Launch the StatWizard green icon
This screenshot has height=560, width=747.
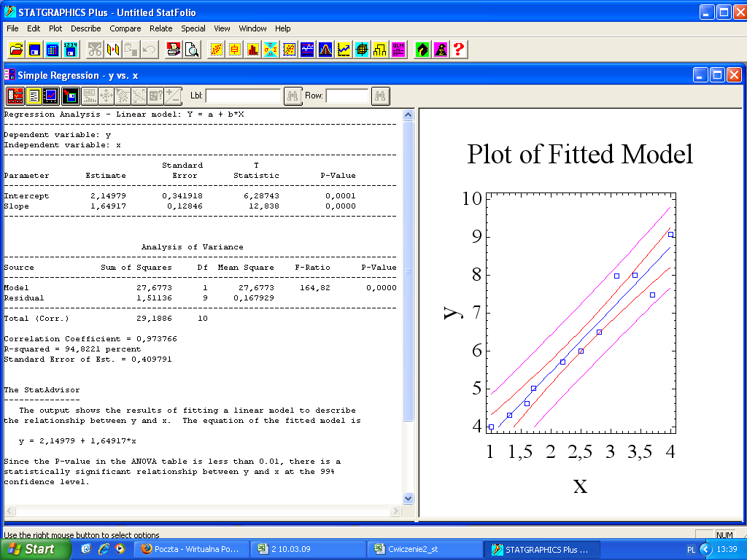pos(422,50)
